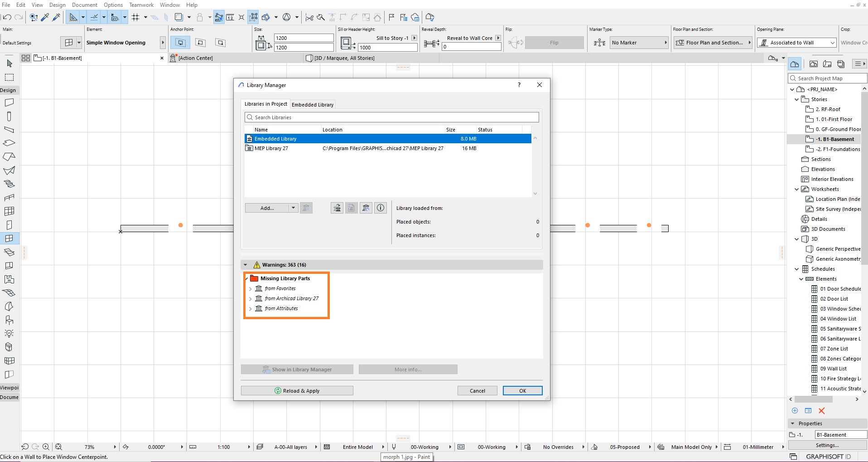Click the Floor Plan and Section... button

pyautogui.click(x=713, y=43)
